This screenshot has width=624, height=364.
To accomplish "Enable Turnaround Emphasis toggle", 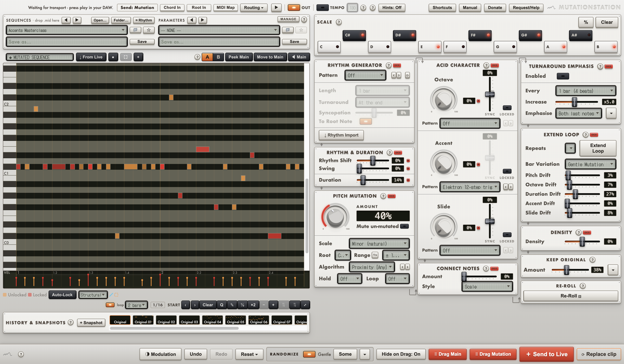I will pyautogui.click(x=563, y=76).
